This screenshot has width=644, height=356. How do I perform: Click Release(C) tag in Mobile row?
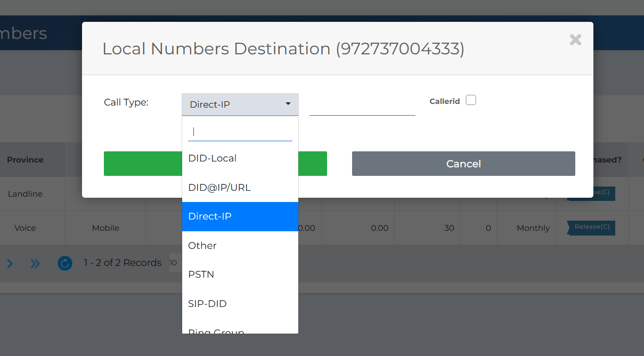point(591,228)
